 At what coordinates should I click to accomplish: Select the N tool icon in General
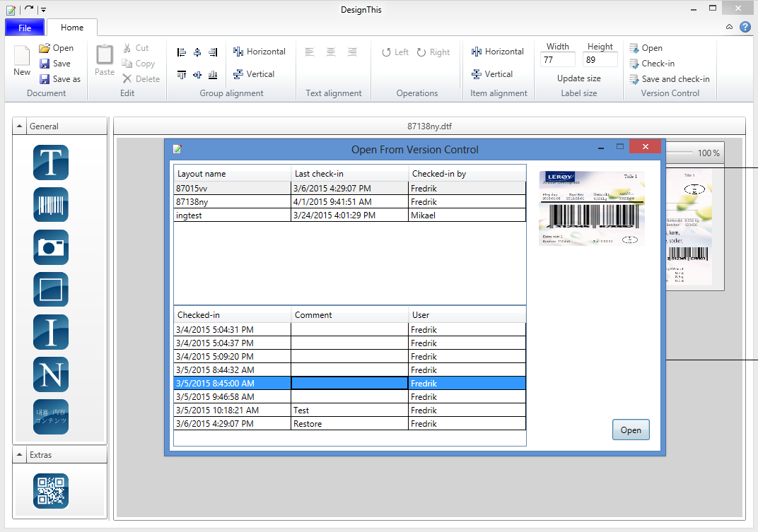tap(51, 374)
